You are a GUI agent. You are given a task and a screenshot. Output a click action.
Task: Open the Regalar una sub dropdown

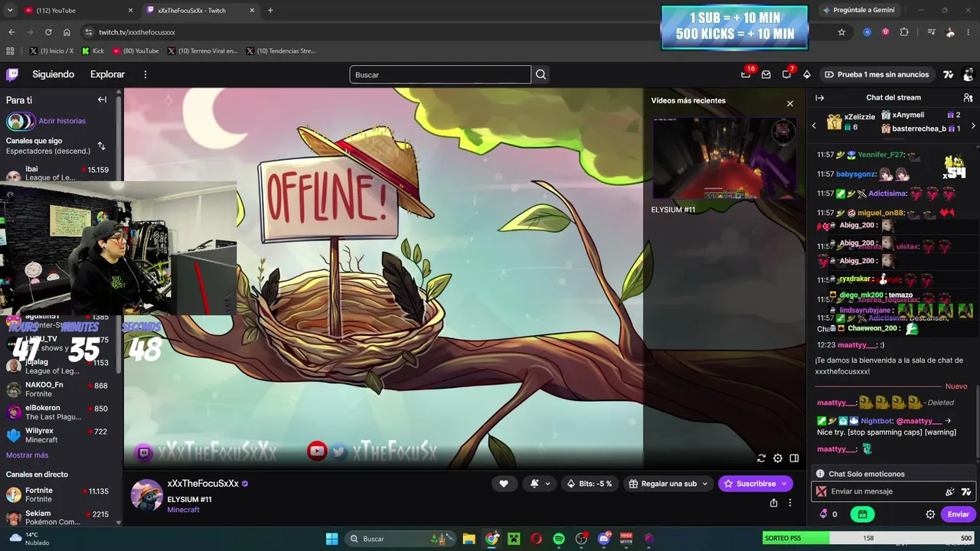click(668, 484)
